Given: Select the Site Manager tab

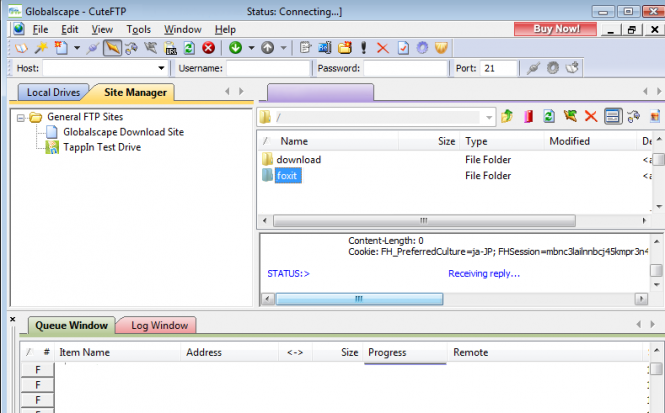Looking at the screenshot, I should pyautogui.click(x=135, y=92).
